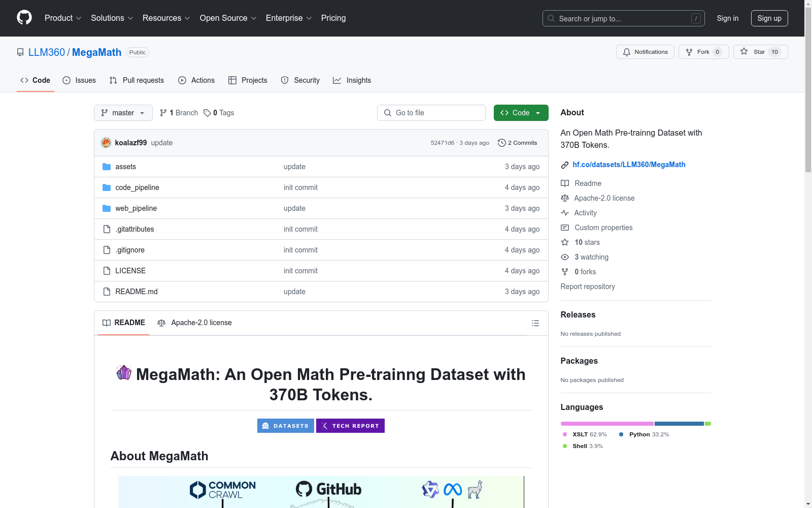
Task: Click the .gitignore file icon
Action: click(107, 250)
